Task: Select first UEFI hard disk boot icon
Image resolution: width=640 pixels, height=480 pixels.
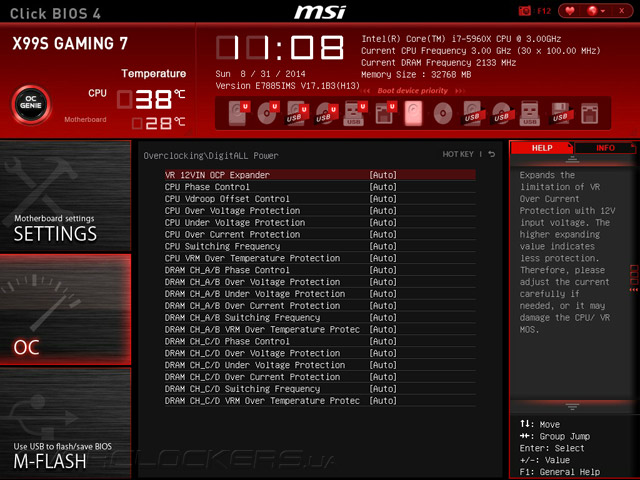Action: pos(238,113)
